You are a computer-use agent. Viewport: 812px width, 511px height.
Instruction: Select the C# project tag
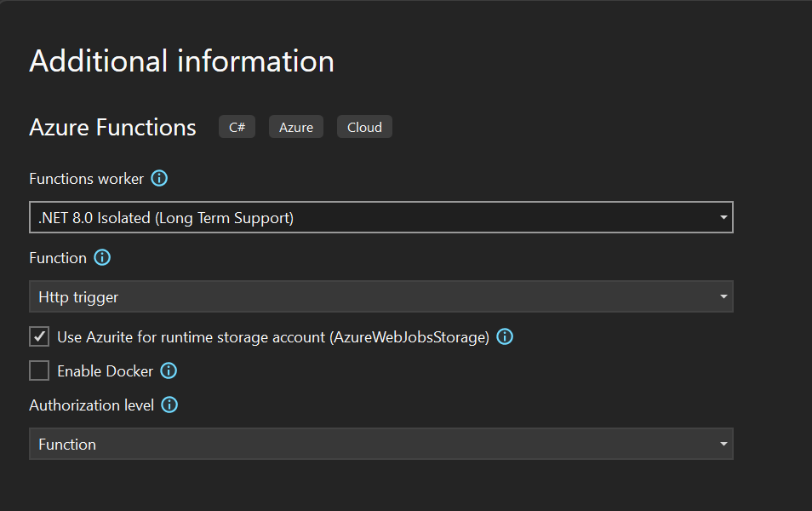point(237,126)
